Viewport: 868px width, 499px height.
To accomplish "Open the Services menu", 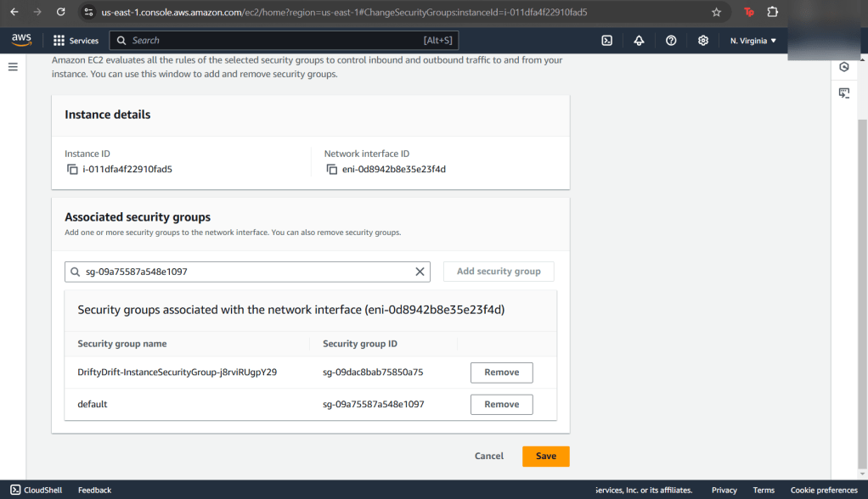I will pyautogui.click(x=76, y=41).
